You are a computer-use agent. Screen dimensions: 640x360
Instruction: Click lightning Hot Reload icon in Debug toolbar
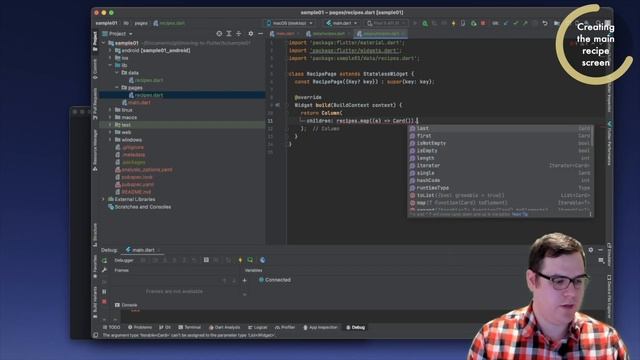[x=240, y=260]
